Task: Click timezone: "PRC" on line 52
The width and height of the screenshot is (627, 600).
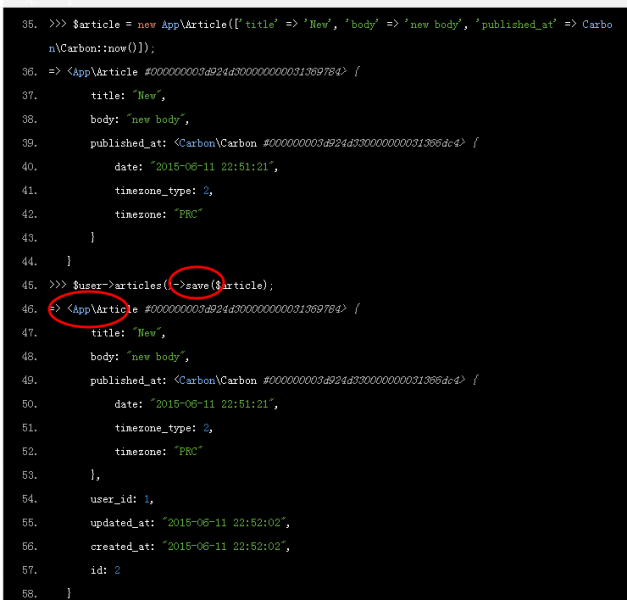Action: point(159,452)
